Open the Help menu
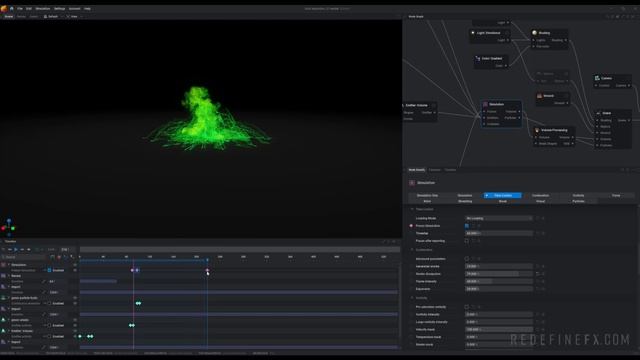This screenshot has height=360, width=640. tap(87, 9)
